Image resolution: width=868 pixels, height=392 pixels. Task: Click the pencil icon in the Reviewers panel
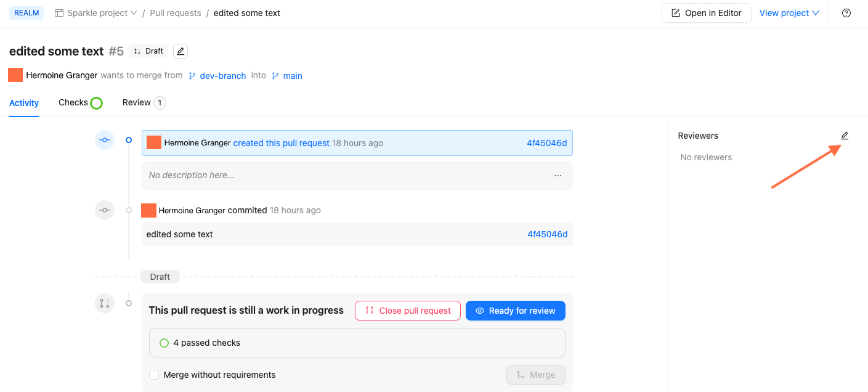coord(844,135)
